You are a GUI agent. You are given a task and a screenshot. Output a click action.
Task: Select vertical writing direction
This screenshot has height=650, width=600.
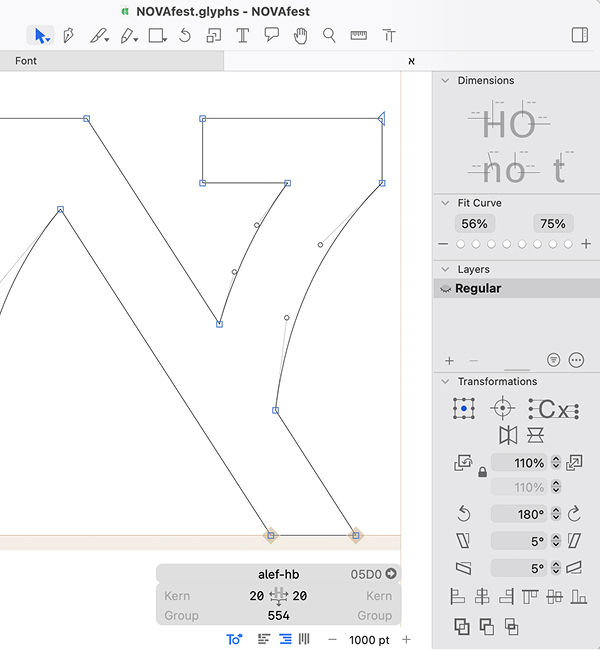coord(304,639)
